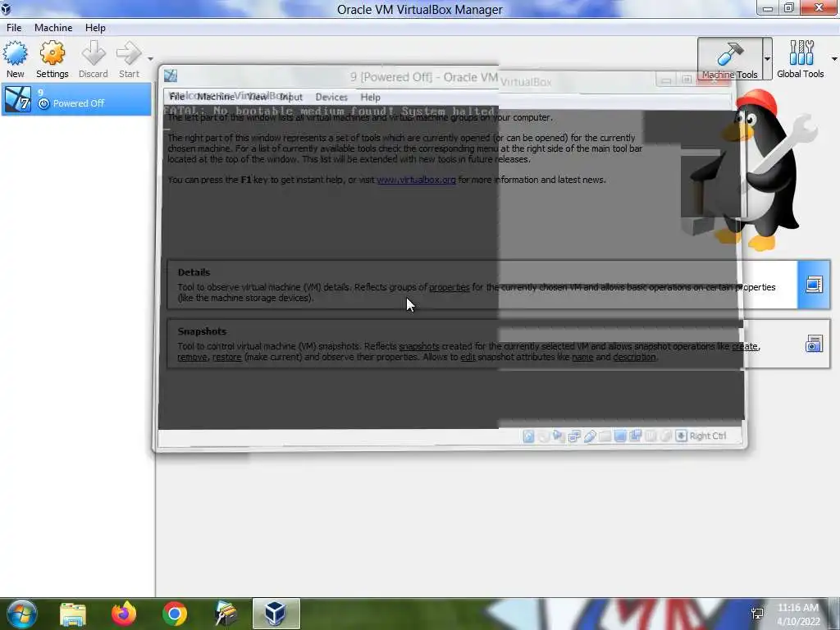Open the Help menu in VirtualBox Manager
This screenshot has width=840, height=630.
click(95, 27)
